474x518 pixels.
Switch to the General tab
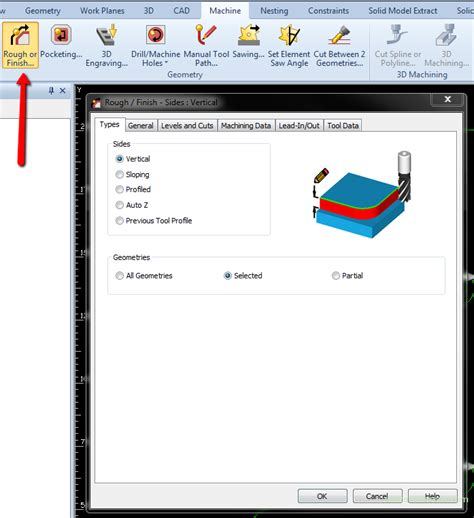point(141,126)
